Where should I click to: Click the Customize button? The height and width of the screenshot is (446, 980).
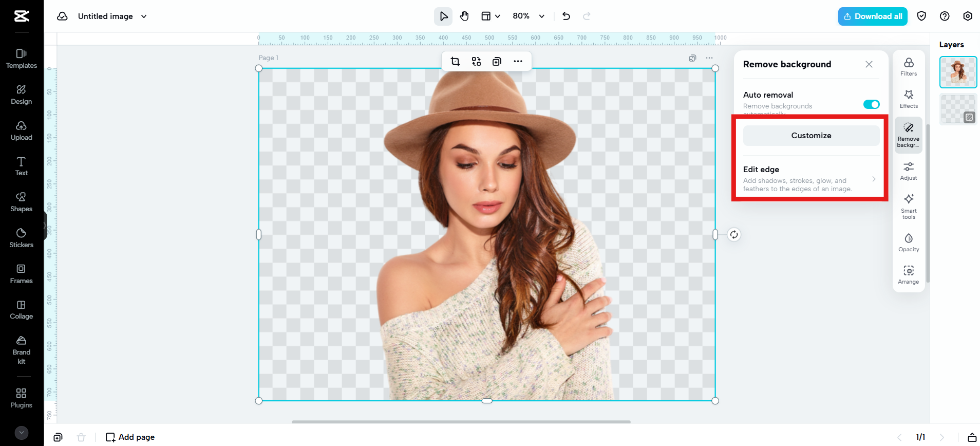click(811, 136)
